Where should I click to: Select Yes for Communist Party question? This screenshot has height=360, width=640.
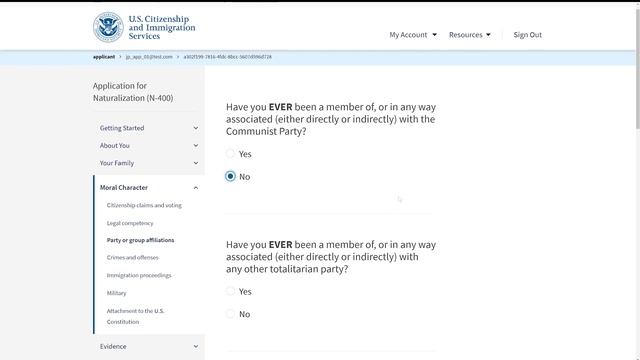tap(230, 153)
